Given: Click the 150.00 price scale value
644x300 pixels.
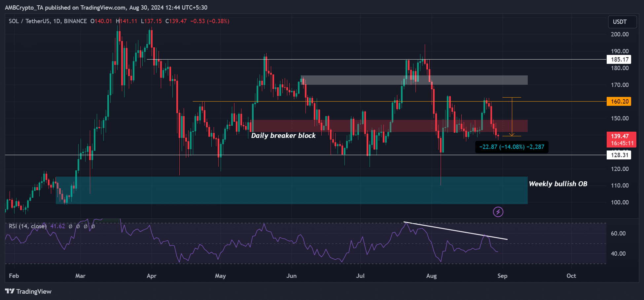Looking at the screenshot, I should pyautogui.click(x=620, y=118).
